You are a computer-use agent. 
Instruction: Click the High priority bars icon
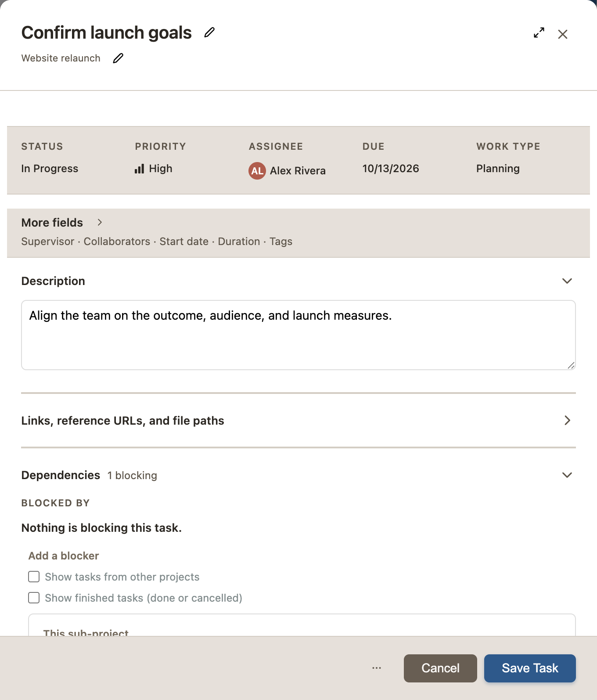click(x=140, y=169)
